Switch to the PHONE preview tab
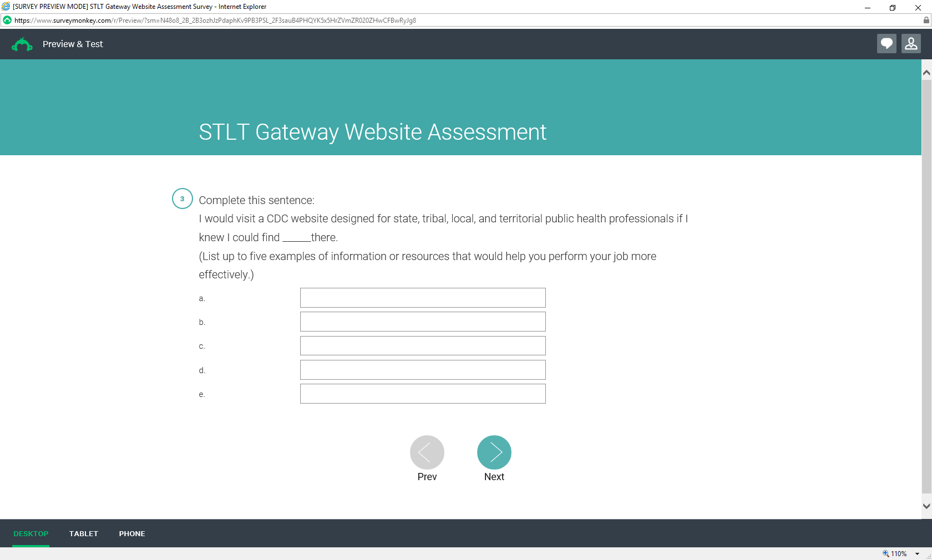 [x=132, y=533]
